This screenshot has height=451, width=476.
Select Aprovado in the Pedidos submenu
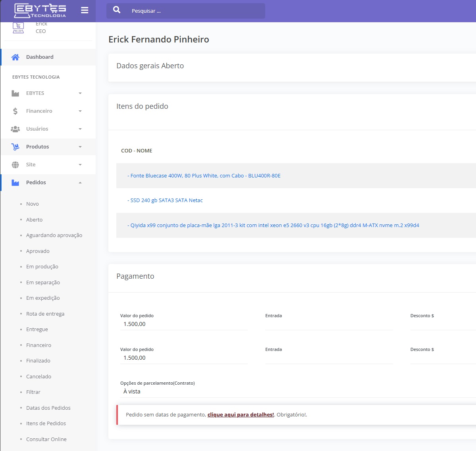(38, 251)
